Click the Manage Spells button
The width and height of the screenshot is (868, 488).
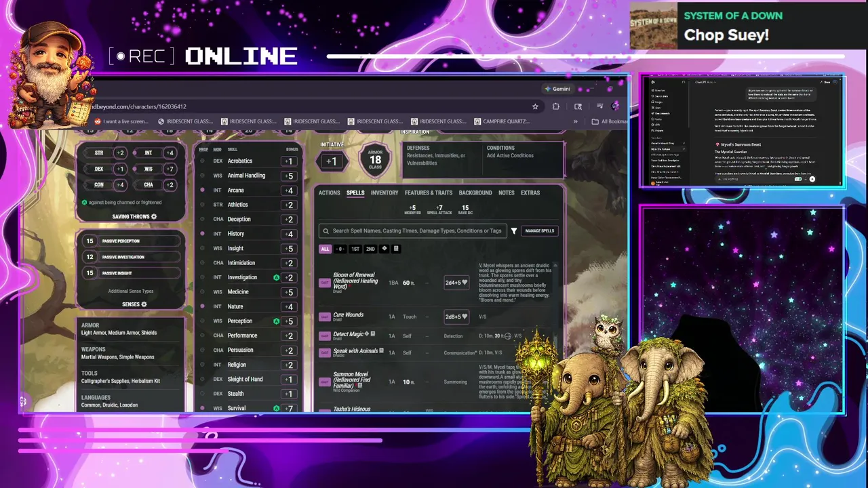[540, 231]
